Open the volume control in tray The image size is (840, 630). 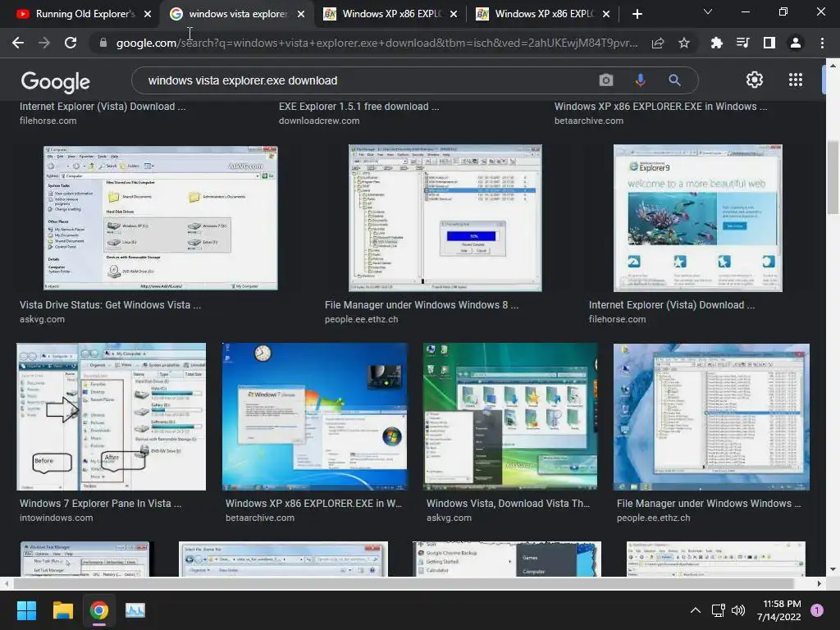point(738,610)
